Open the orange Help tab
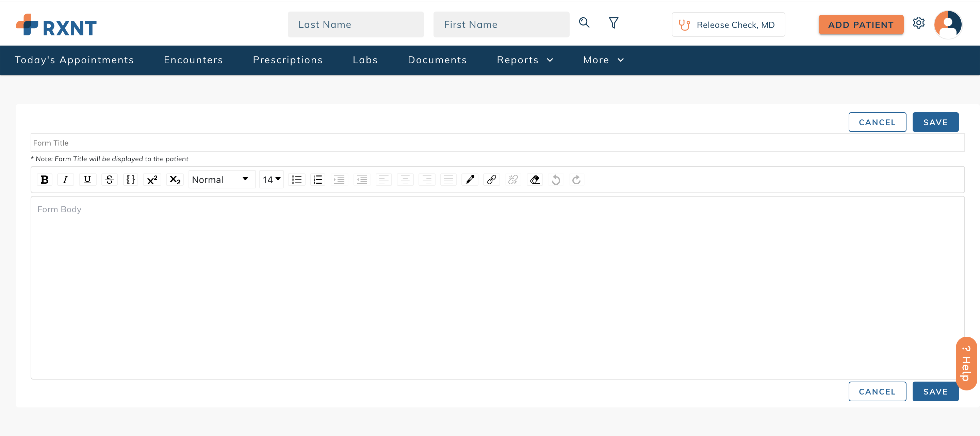This screenshot has width=980, height=436. 966,364
